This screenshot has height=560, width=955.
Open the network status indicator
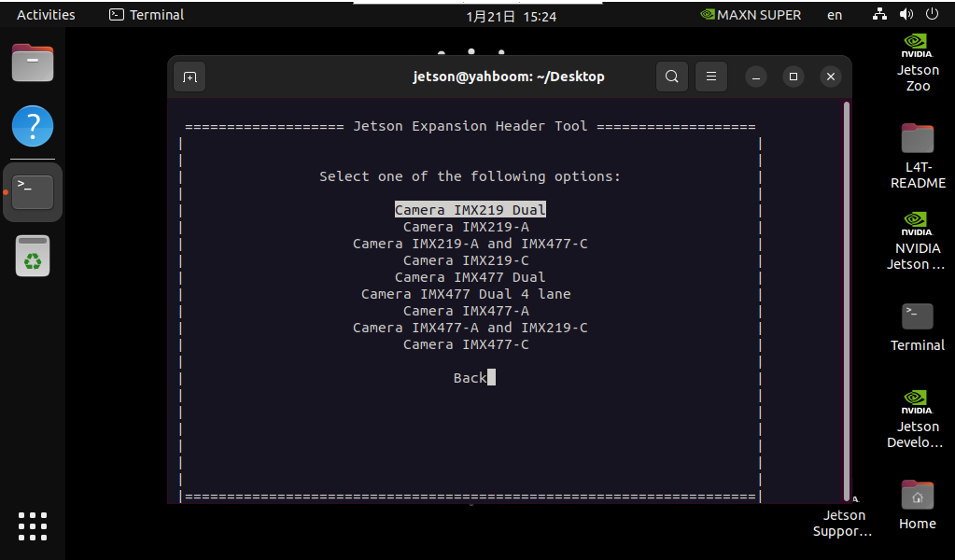[x=879, y=15]
